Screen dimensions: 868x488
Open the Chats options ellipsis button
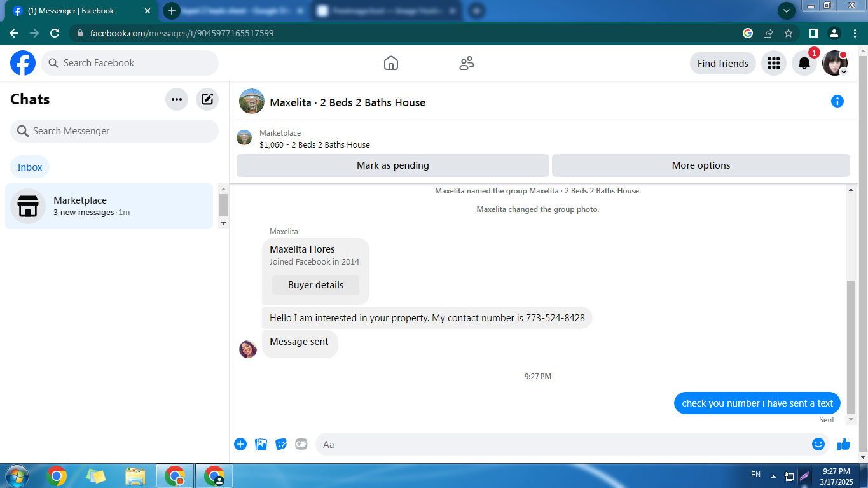coord(177,99)
